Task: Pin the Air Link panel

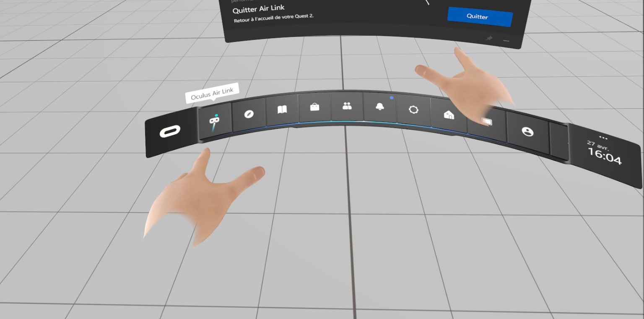Action: click(489, 38)
